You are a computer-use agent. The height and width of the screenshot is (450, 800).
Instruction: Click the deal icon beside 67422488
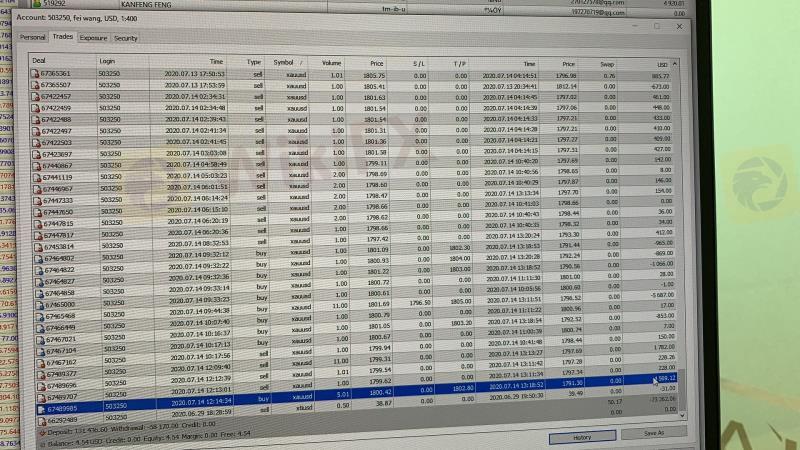click(36, 119)
